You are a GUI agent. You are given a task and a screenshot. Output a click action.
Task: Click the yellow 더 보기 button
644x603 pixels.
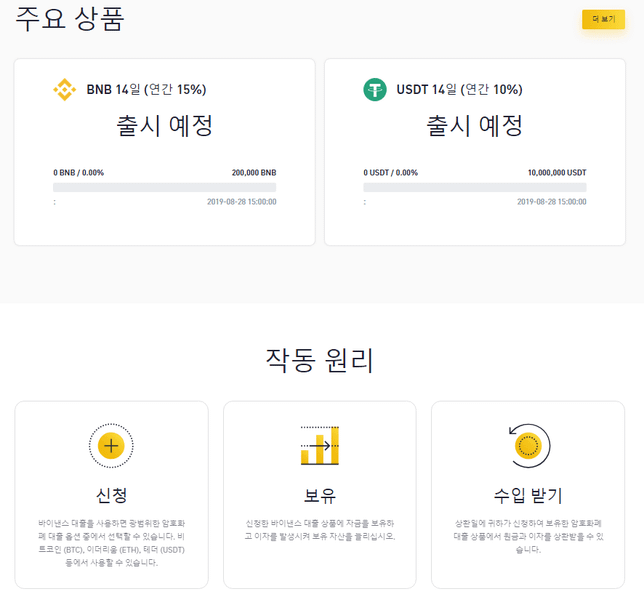603,19
